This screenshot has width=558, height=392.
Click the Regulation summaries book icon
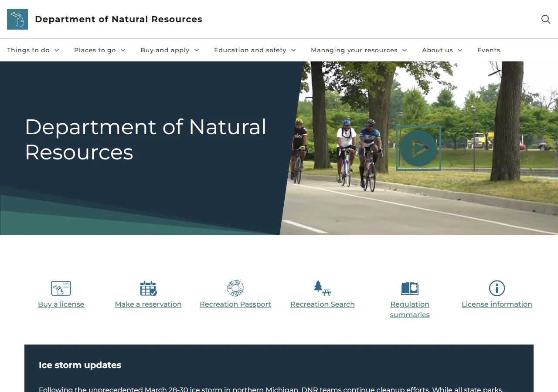pyautogui.click(x=410, y=288)
